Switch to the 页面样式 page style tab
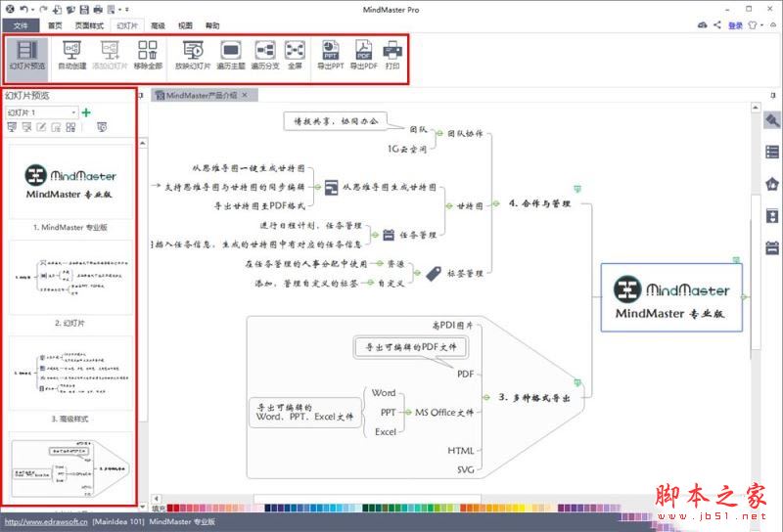Viewport: 783px width, 532px height. point(89,25)
